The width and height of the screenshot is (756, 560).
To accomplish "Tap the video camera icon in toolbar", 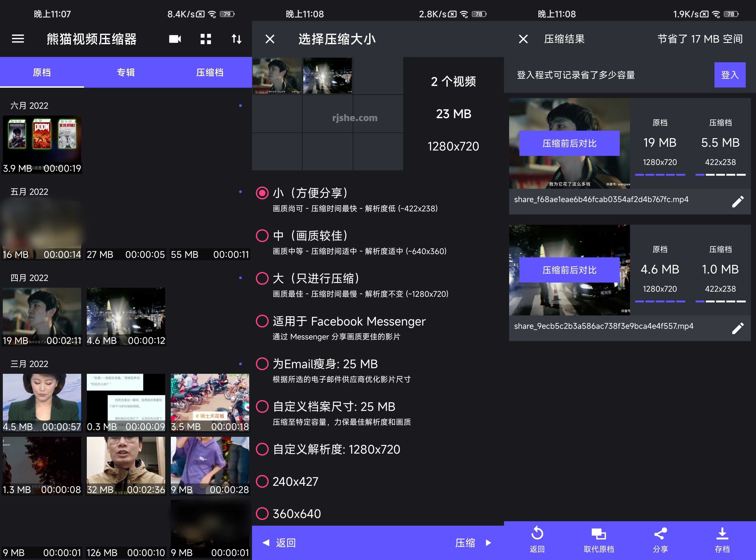I will [175, 39].
